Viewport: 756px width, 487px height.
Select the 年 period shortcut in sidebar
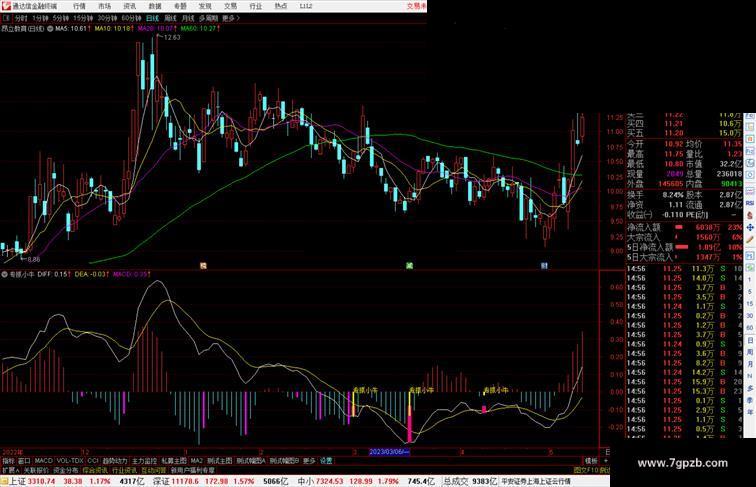(x=750, y=412)
